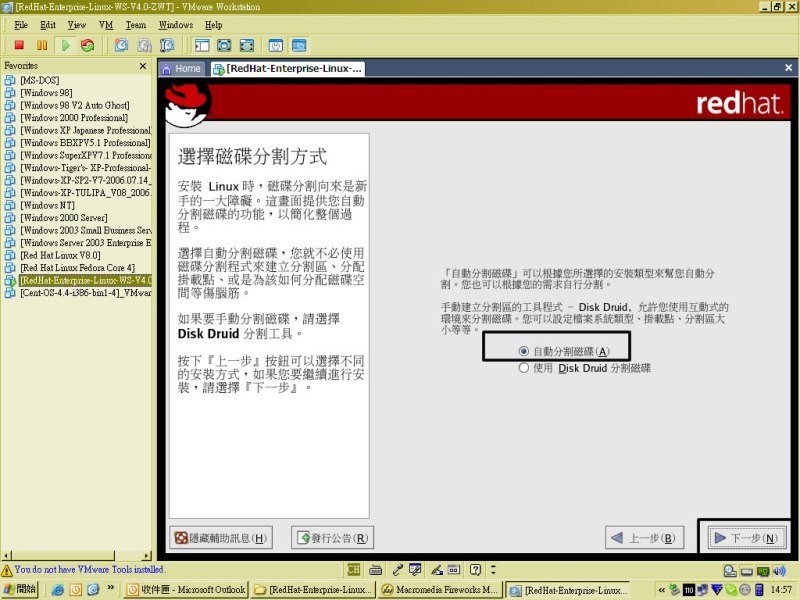Select the 使用 Disk Druid 分割磁碟 radio button

(523, 367)
